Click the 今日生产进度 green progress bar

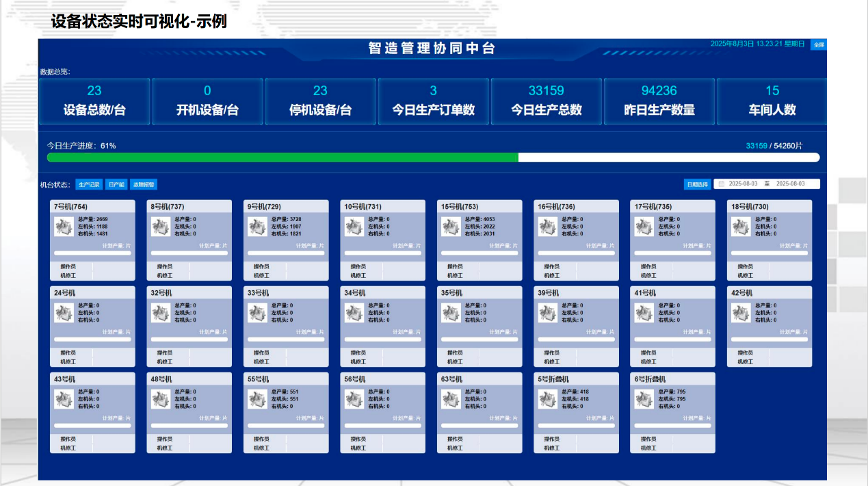282,157
